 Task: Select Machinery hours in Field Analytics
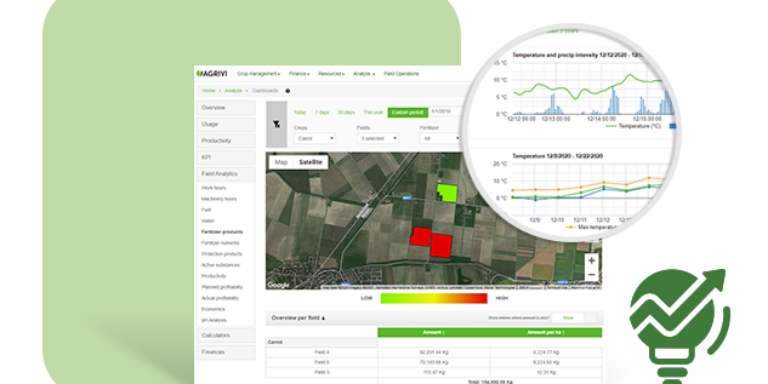(219, 199)
